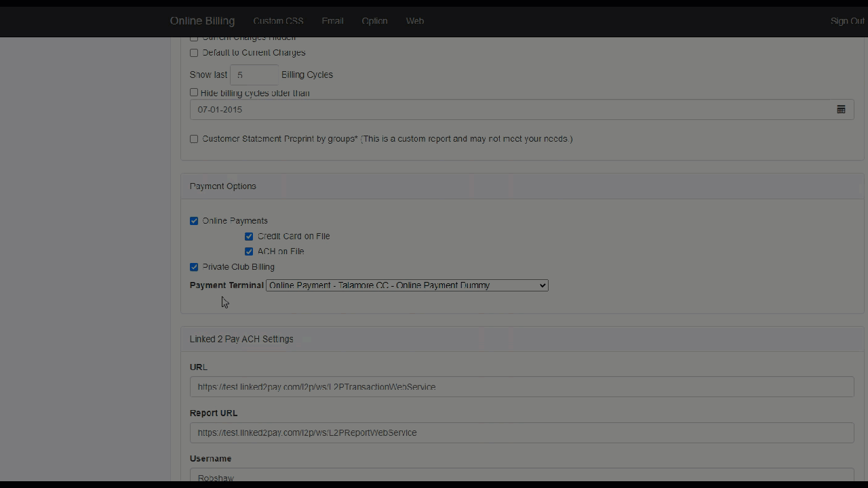This screenshot has height=488, width=868.
Task: Toggle Private Club Billing checkbox
Action: pyautogui.click(x=194, y=267)
